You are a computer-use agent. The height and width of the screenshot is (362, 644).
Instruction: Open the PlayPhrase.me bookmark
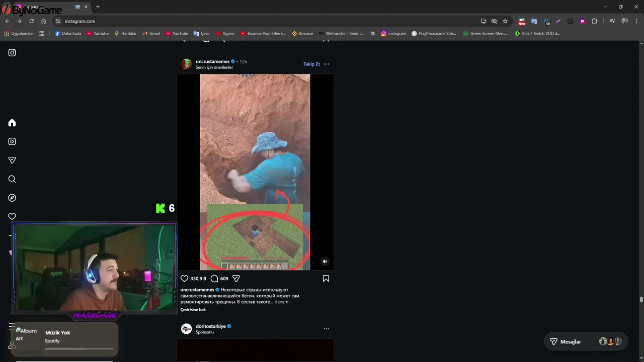point(434,34)
